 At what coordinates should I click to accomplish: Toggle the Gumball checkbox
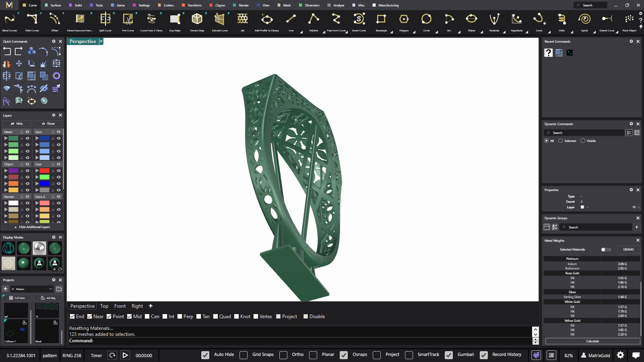click(449, 355)
